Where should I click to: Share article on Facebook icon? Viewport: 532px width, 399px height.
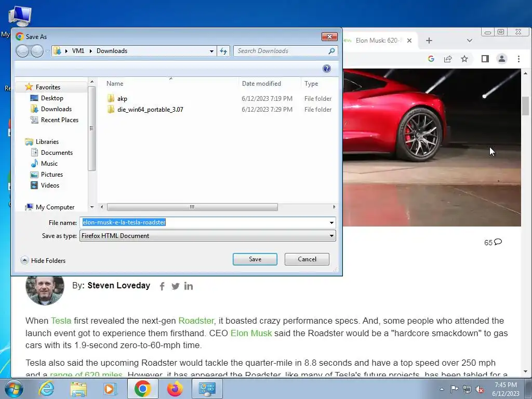click(162, 286)
